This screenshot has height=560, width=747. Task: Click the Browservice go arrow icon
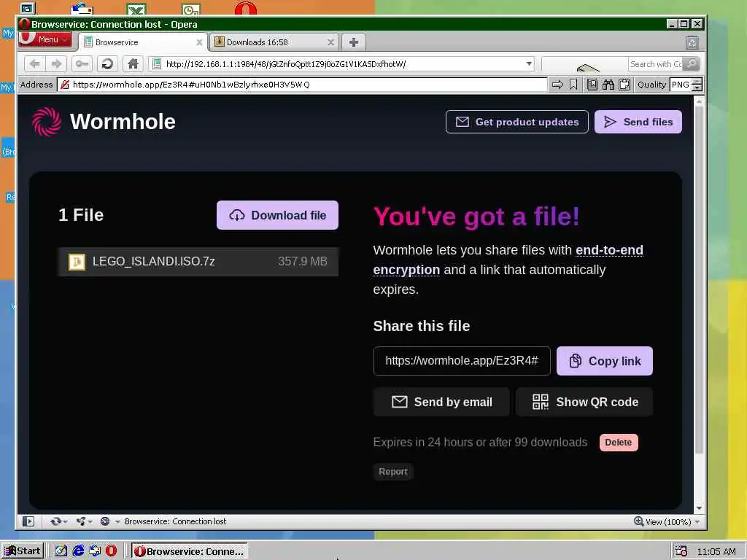click(x=557, y=85)
